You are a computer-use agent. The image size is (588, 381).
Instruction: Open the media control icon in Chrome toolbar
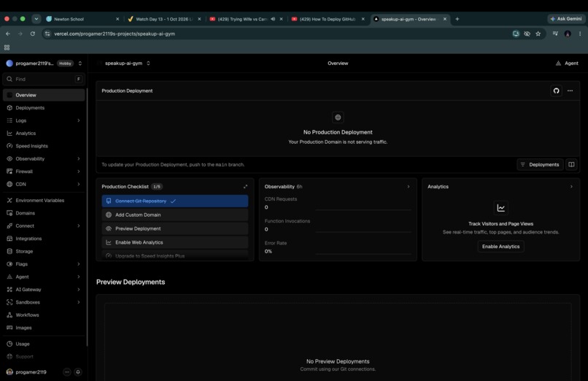click(x=555, y=34)
